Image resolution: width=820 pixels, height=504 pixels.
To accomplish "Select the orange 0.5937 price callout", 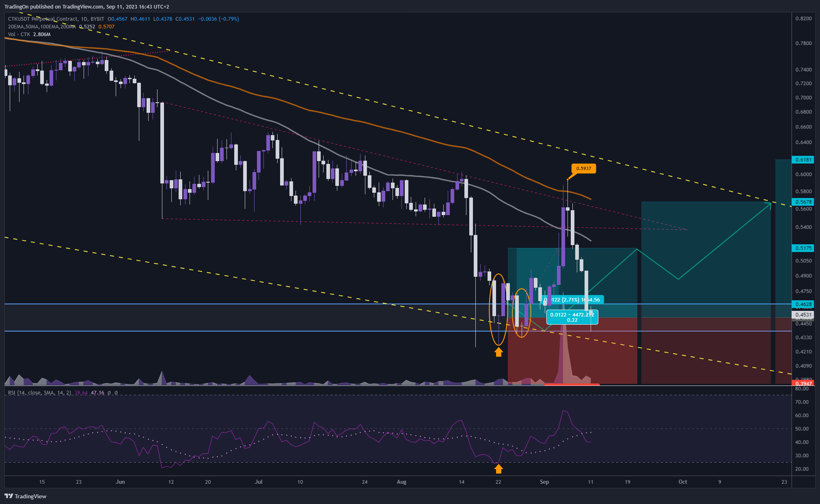I will point(584,168).
